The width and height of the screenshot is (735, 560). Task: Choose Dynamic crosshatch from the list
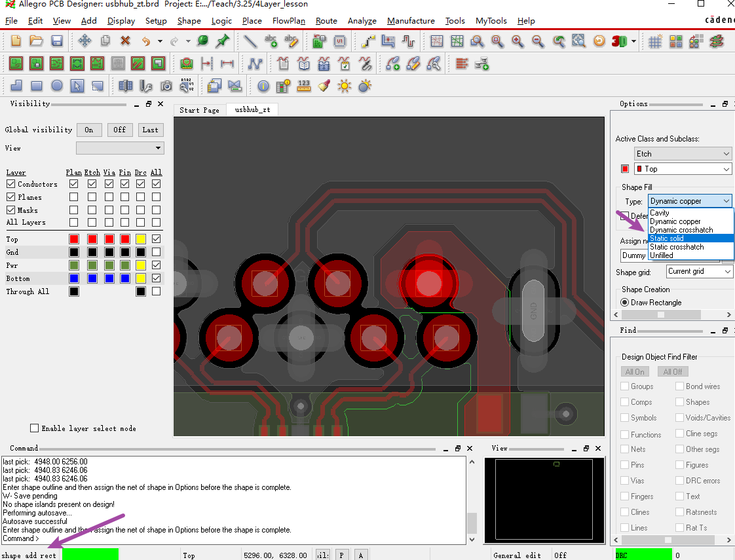[691, 230]
